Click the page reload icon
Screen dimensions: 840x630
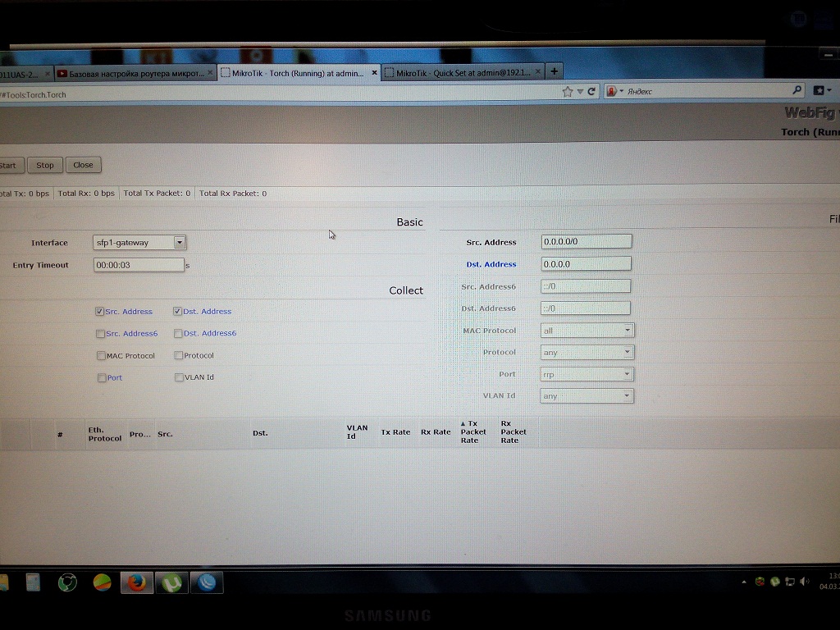591,92
